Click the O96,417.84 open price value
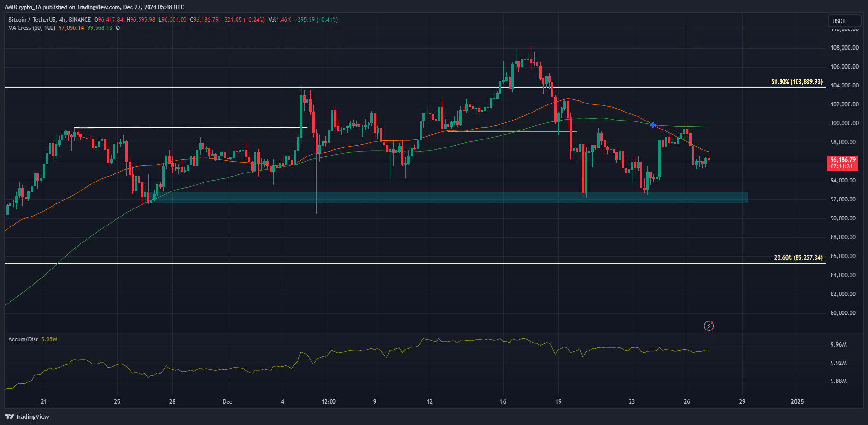Screen dimensions: 868x425 pyautogui.click(x=108, y=20)
